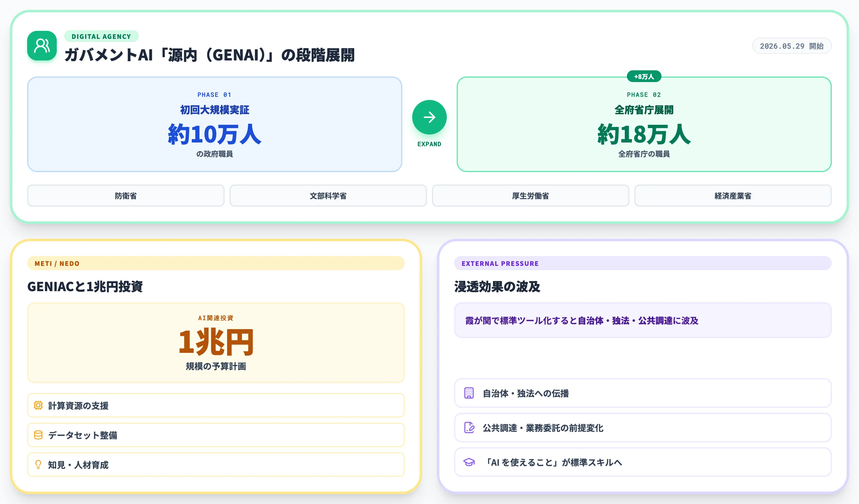Select the 文部科学省 ministry chip
Screen dimensions: 859x504
pos(328,196)
